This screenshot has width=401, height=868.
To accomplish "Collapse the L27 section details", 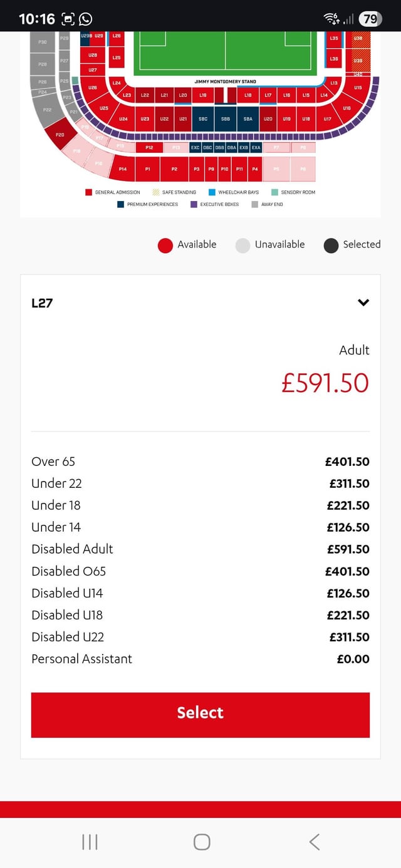I will coord(363,302).
